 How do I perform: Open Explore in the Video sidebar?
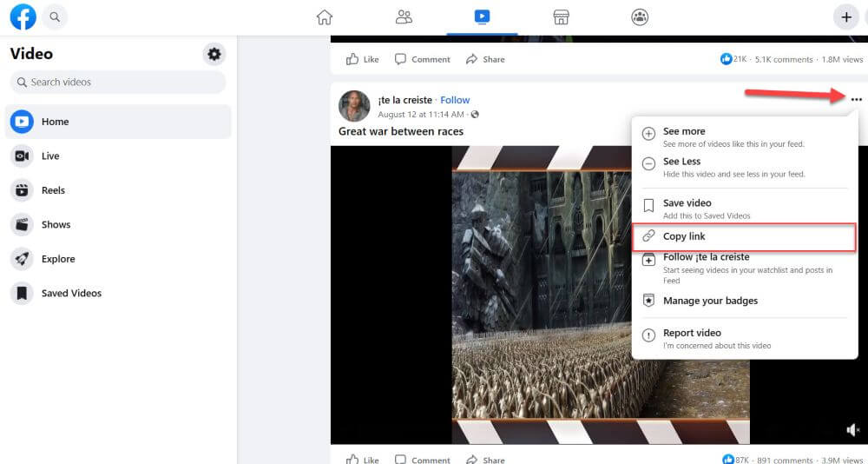coord(118,259)
